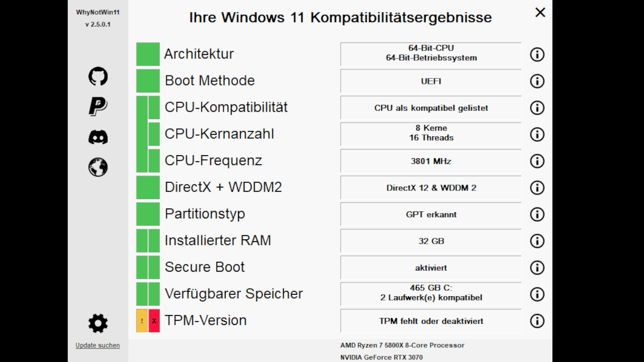Open the WhyNotWin11 GitHub page
644x362 pixels.
[x=98, y=76]
